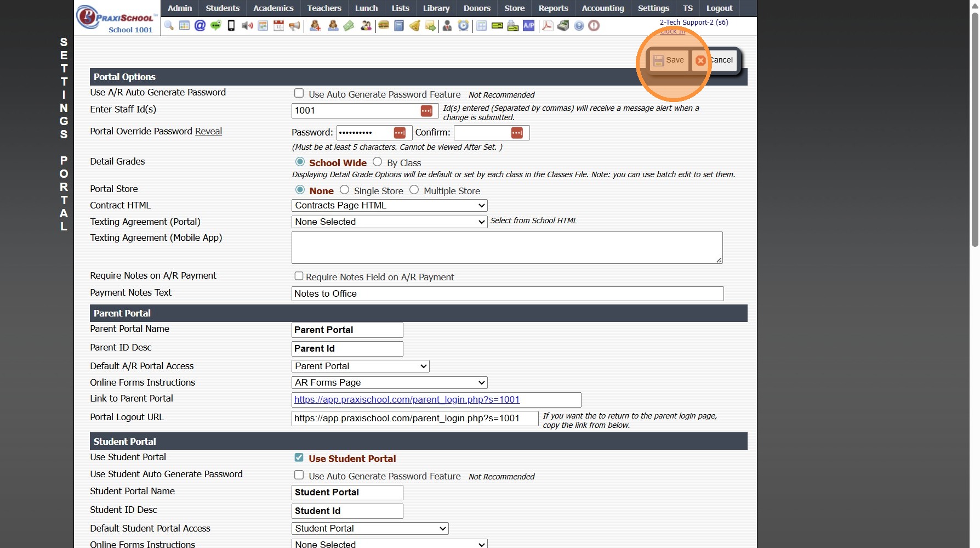Follow the parent portal login link
The image size is (980, 548).
pos(407,399)
